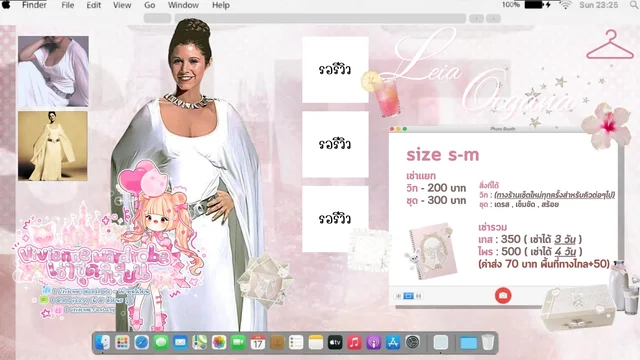Open the Messages app in dock
Screen dimensions: 640x360
click(x=161, y=342)
